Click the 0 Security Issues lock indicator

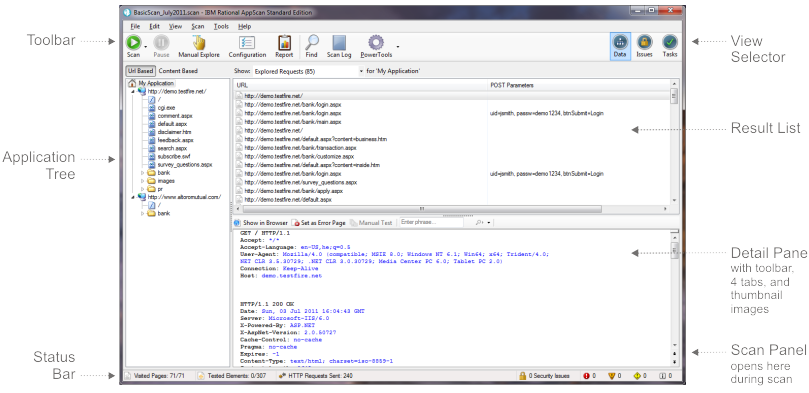[x=544, y=376]
